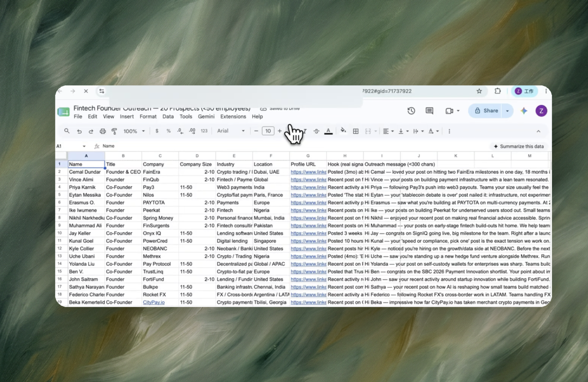Open the Sheets home logo

(x=64, y=112)
